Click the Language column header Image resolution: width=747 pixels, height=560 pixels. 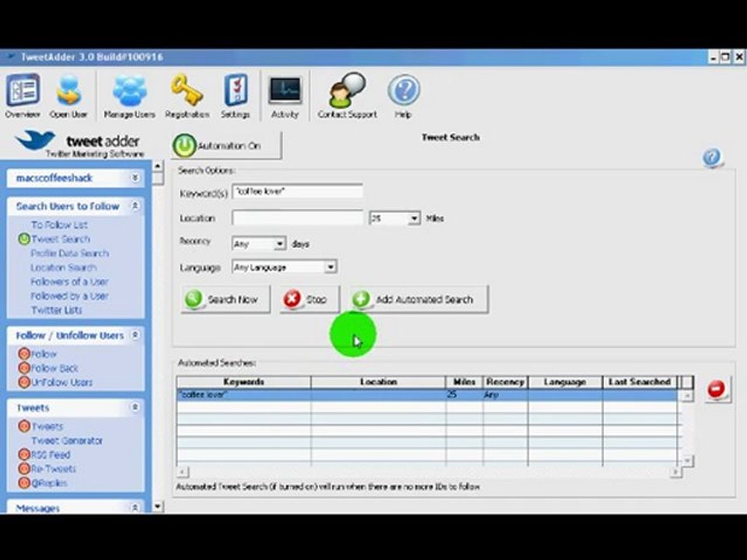pos(565,382)
